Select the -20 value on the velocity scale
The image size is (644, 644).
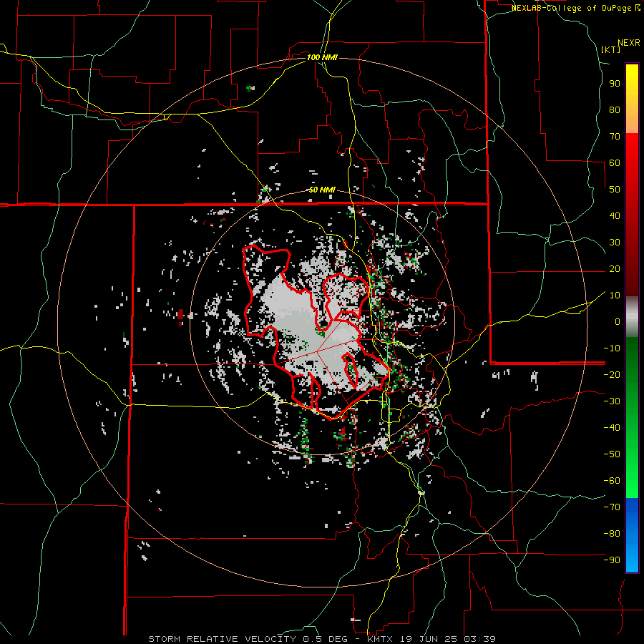[x=612, y=374]
